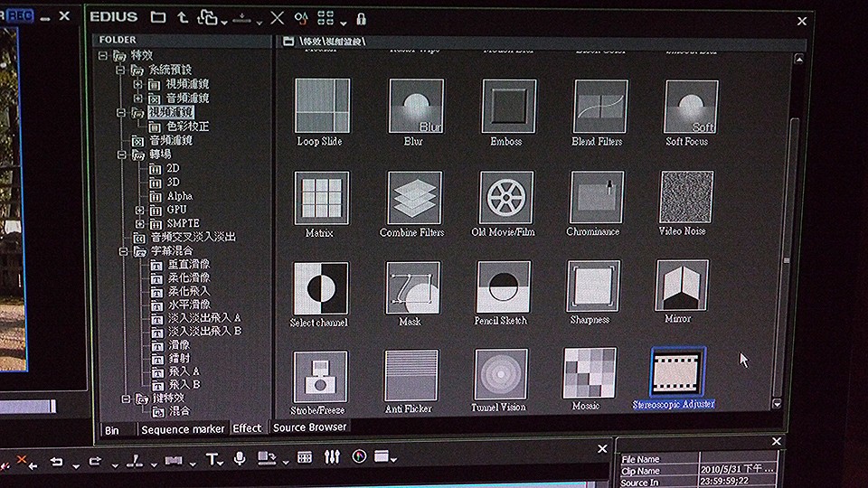
Task: Select the Tunnel Vision effect
Action: pos(501,375)
